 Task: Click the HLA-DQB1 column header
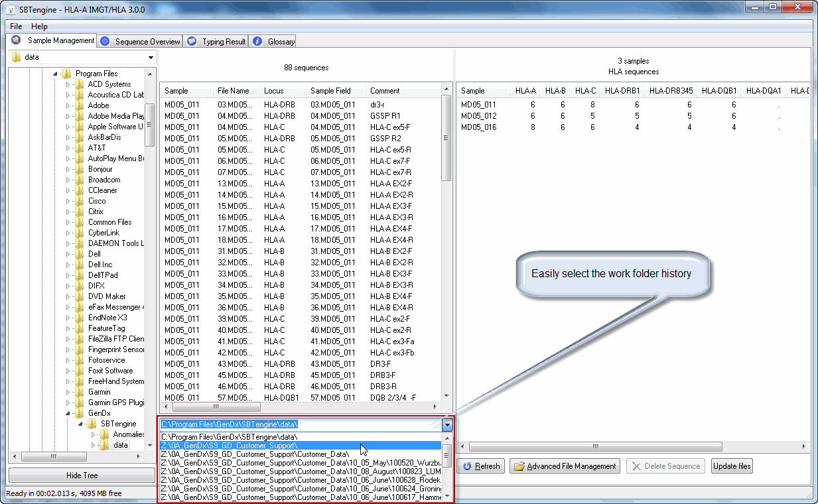tap(719, 91)
